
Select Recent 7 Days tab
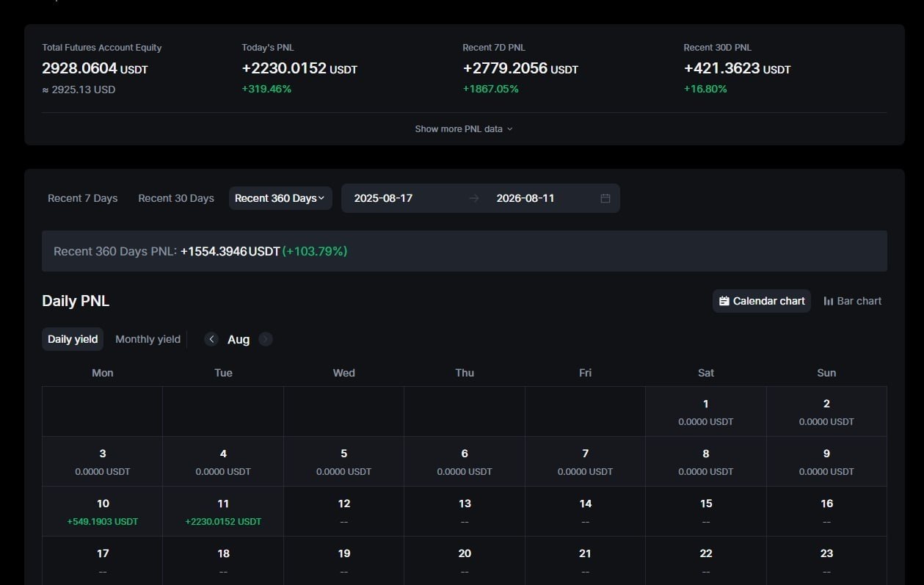(83, 198)
